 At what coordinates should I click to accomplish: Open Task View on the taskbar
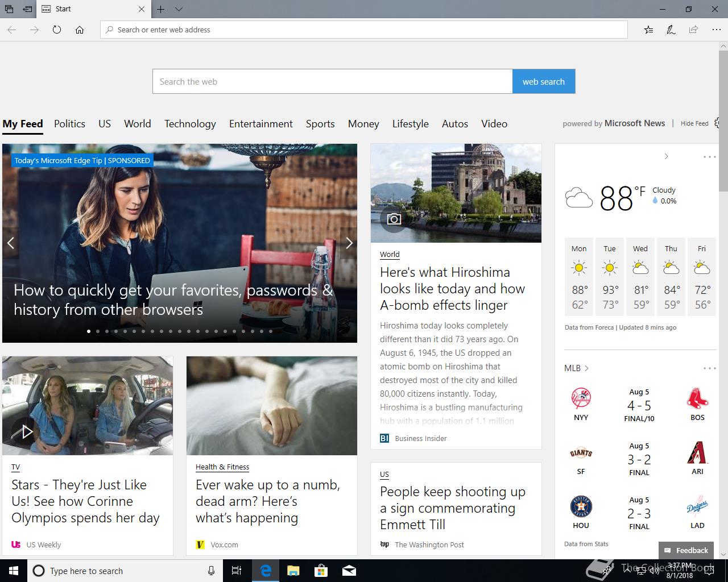click(x=237, y=571)
